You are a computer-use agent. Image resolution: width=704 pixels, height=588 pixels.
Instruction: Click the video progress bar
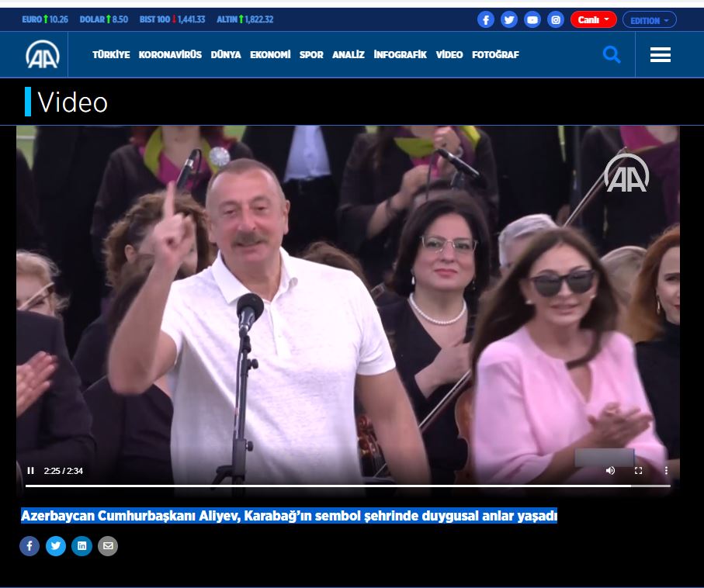click(x=348, y=486)
